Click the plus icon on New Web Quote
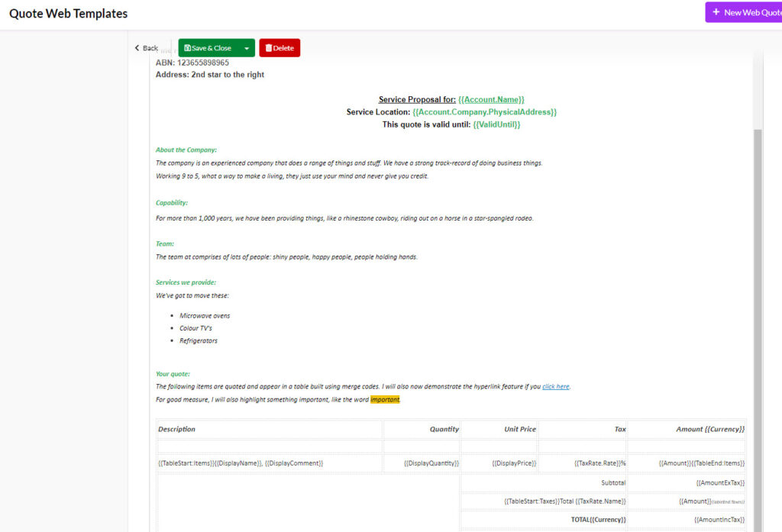Viewport: 782px width, 532px height. [x=716, y=11]
